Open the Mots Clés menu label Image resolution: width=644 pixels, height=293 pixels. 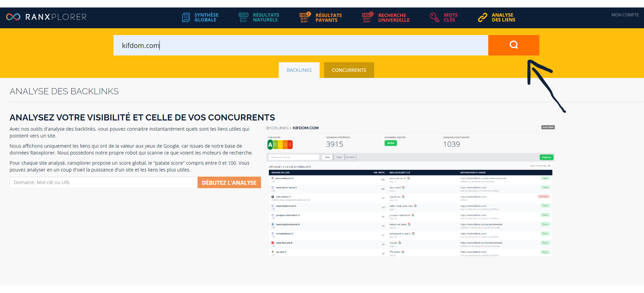pyautogui.click(x=450, y=17)
